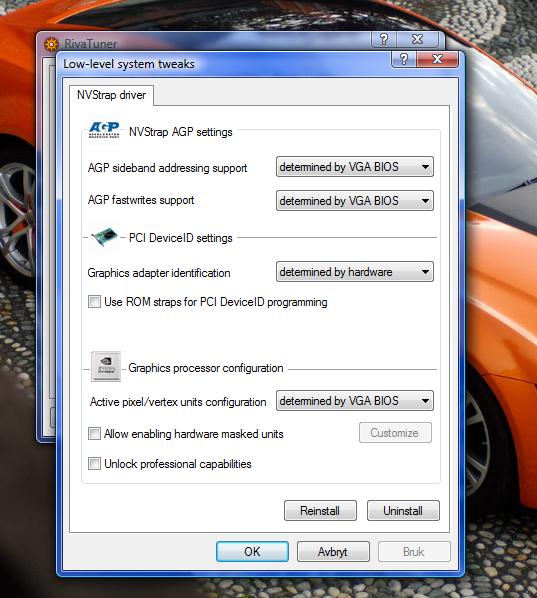Open AGP sideband addressing support dropdown

[355, 167]
